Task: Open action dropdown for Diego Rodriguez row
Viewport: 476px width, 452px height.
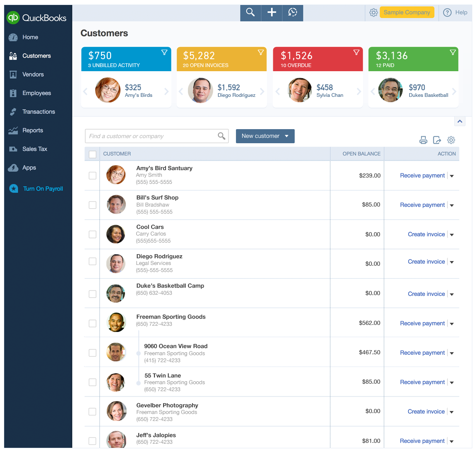Action: tap(452, 262)
